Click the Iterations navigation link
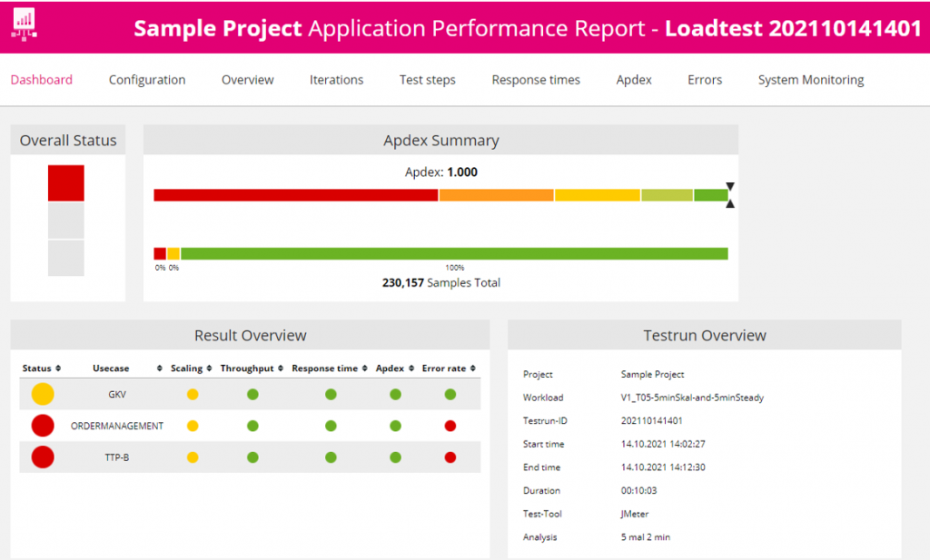This screenshot has width=930, height=560. pos(336,80)
